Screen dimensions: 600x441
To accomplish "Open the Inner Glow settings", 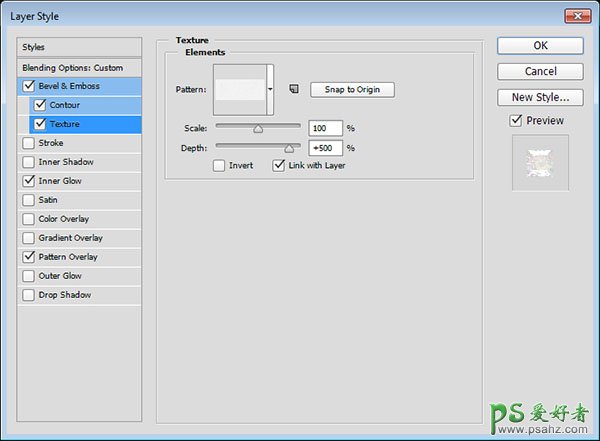I will click(59, 181).
